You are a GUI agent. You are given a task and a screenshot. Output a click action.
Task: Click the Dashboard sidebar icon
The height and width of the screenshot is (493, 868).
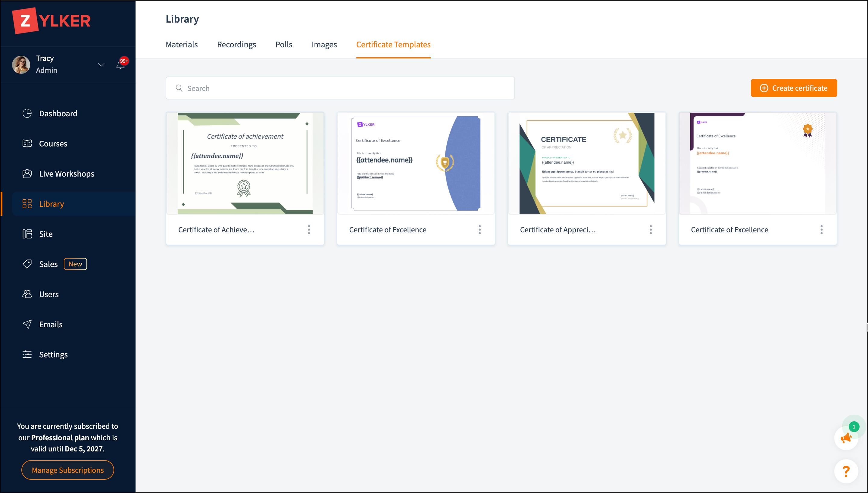coord(27,113)
